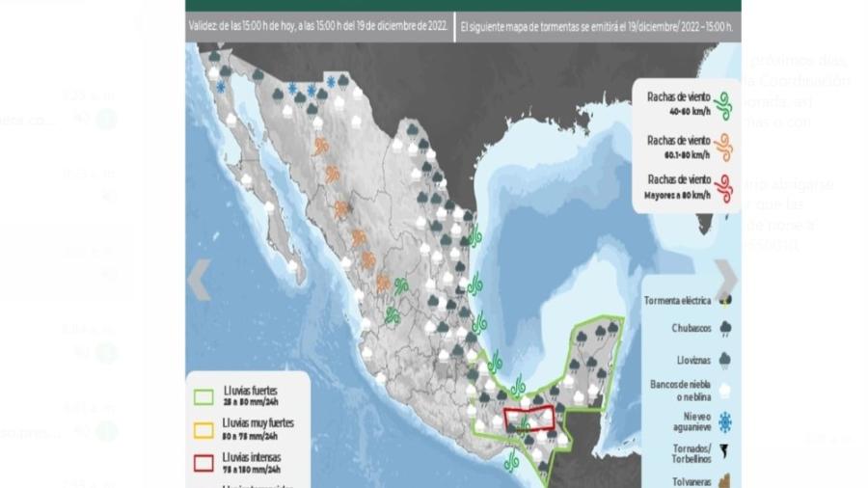Click the Tormenta eléctrica legend icon
Viewport: 868px width, 488px height.
(x=724, y=300)
